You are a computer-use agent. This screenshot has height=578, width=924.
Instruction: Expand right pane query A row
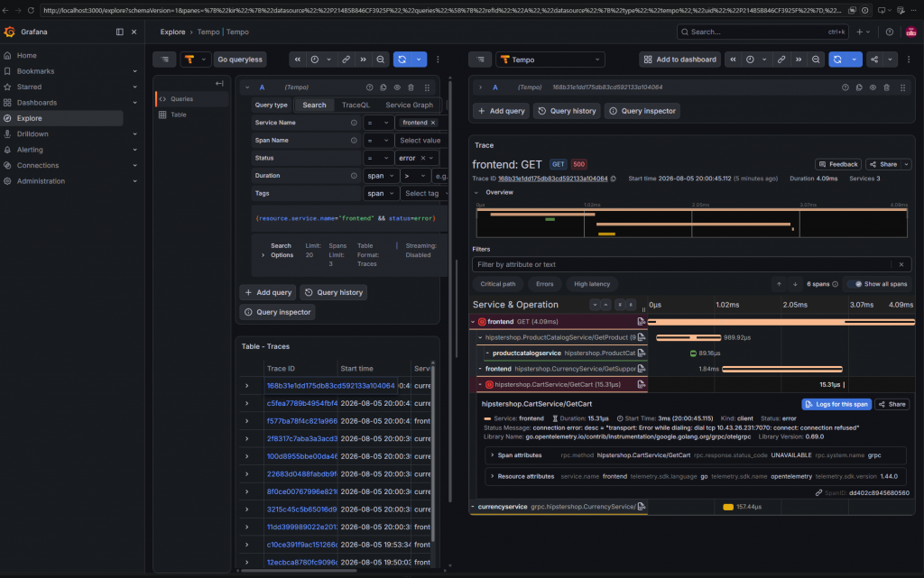coord(480,87)
